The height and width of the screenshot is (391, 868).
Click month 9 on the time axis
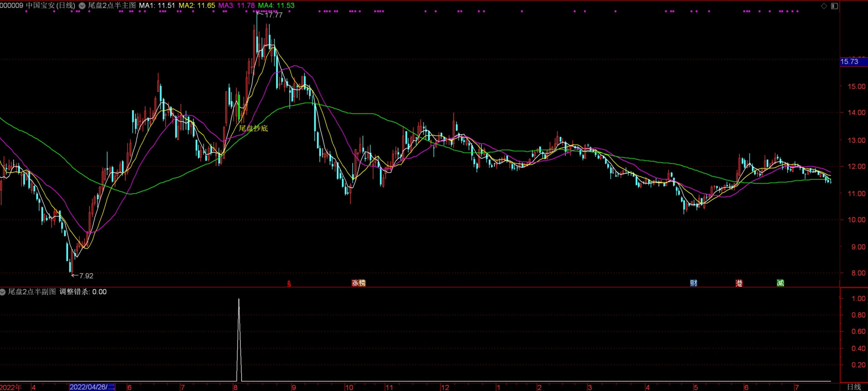click(294, 387)
